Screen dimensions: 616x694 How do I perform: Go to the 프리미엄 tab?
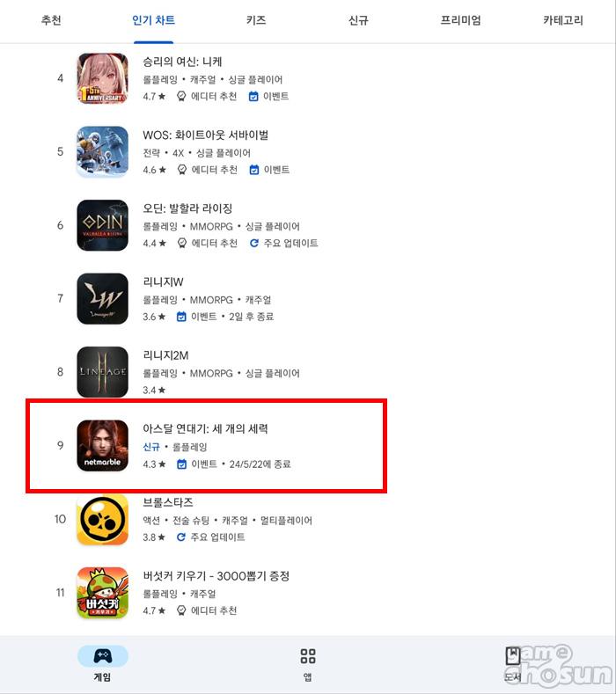pos(460,20)
